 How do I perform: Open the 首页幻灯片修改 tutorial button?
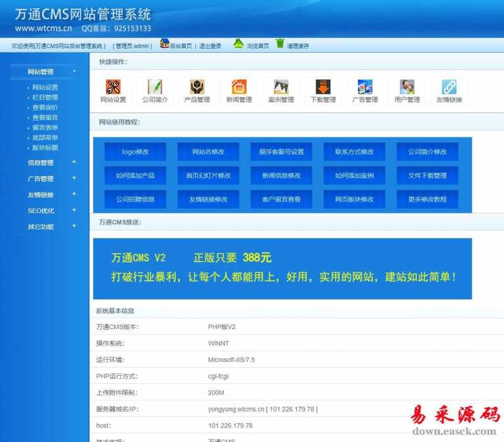pyautogui.click(x=209, y=175)
